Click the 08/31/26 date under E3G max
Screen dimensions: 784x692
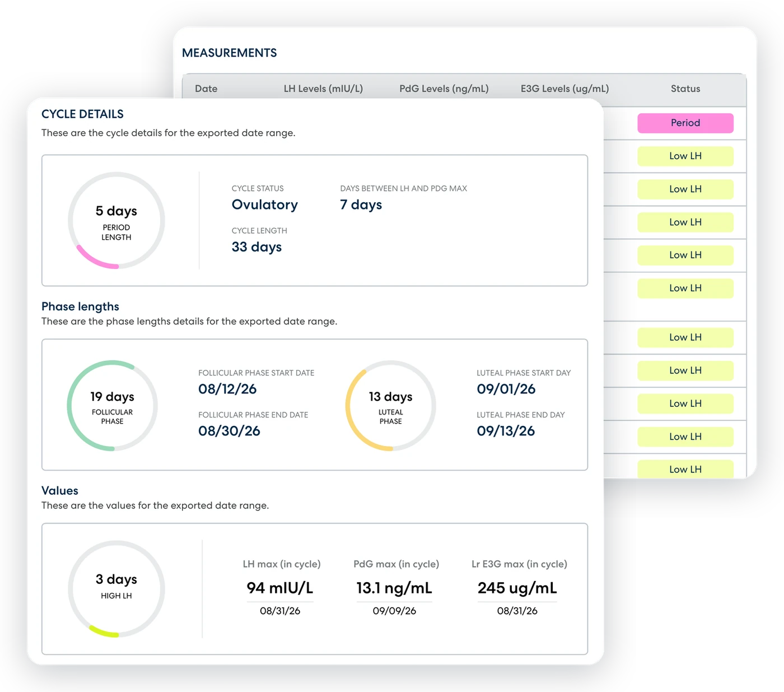[517, 611]
